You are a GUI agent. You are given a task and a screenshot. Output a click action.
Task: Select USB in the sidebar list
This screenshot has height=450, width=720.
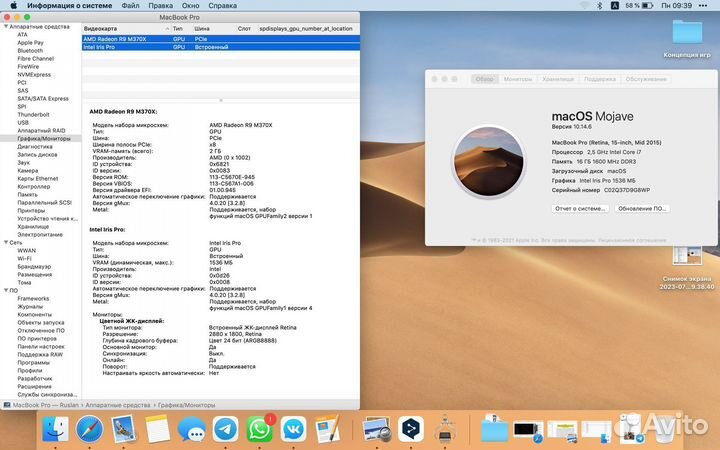23,123
